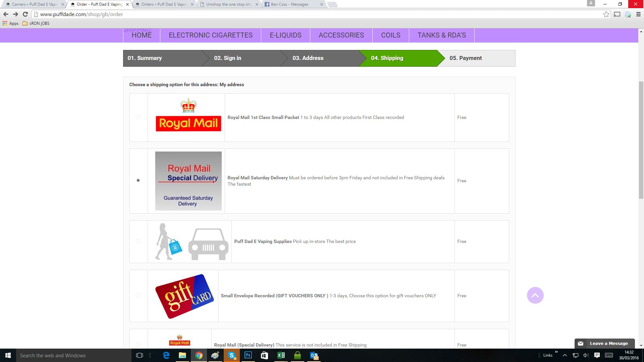
Task: Reload the order page
Action: pos(25,14)
